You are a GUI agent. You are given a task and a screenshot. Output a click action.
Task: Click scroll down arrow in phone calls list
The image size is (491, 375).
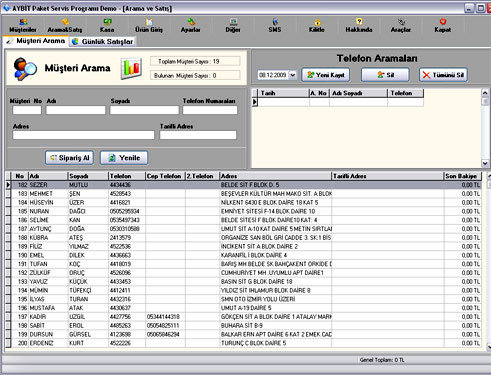pyautogui.click(x=485, y=163)
